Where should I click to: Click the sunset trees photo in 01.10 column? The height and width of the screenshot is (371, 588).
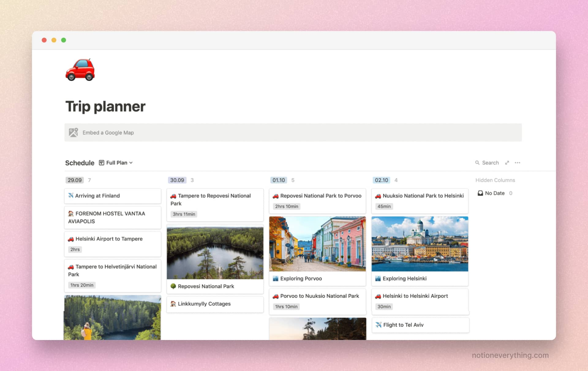point(317,329)
